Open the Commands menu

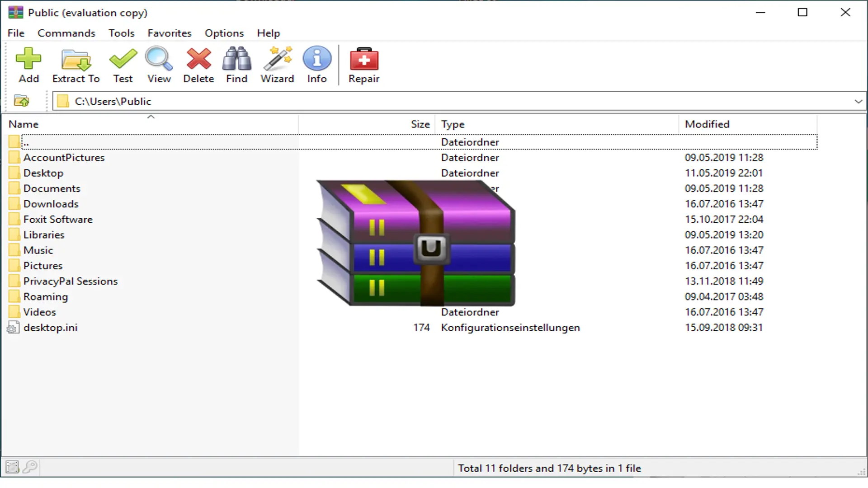[66, 33]
